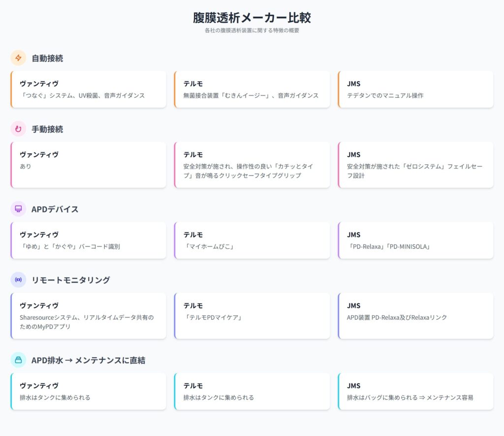Viewport: 504px width, 436px height.
Task: Click the ヴァンティヴ name in the リモートモニタリング row
Action: click(39, 305)
